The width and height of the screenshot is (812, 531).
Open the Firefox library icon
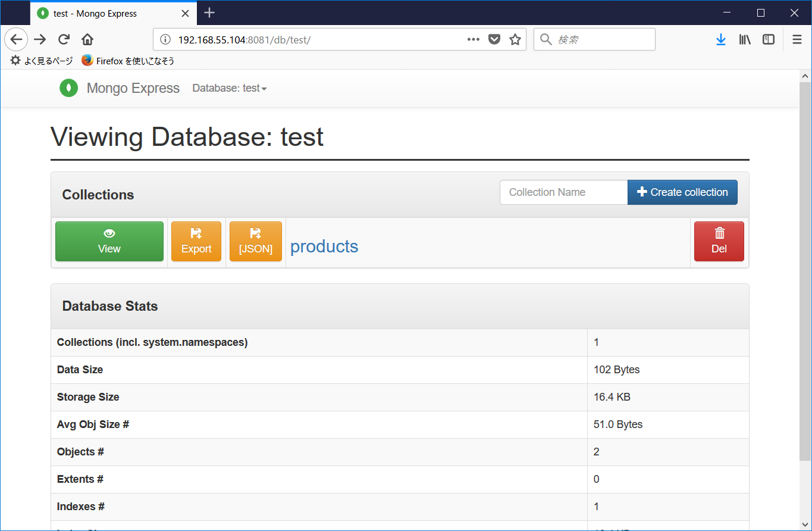pyautogui.click(x=744, y=39)
